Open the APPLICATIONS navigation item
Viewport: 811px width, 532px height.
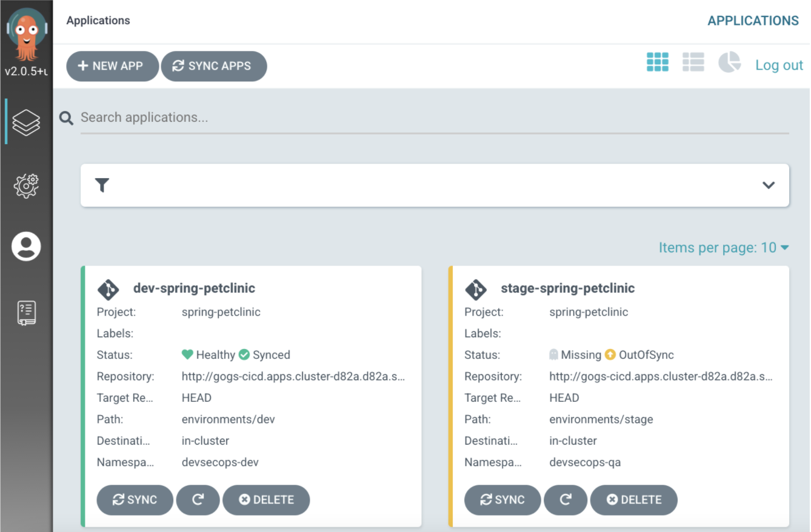[753, 20]
